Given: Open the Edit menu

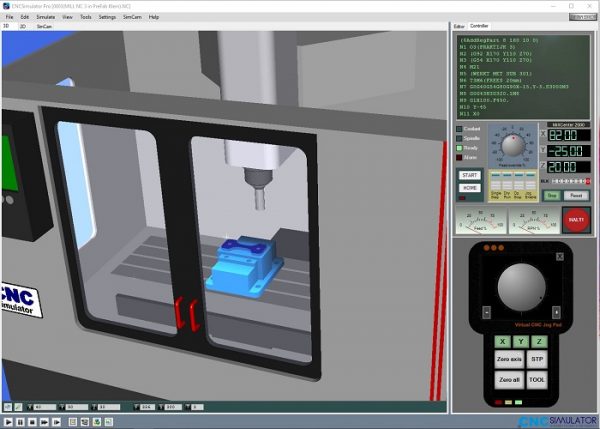Looking at the screenshot, I should 25,17.
